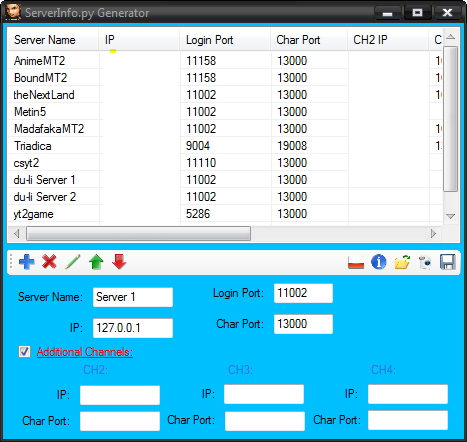Click the IP field showing 127.0.0.1
This screenshot has height=442, width=467.
[x=133, y=328]
